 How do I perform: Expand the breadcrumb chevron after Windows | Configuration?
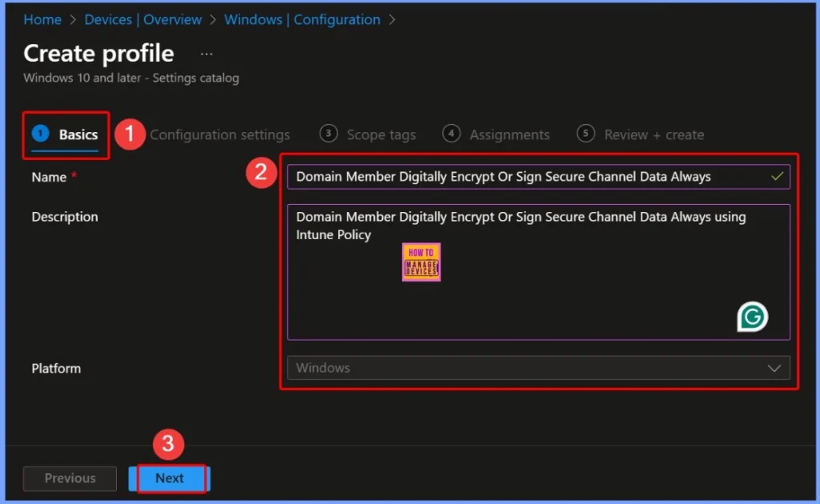pos(392,19)
